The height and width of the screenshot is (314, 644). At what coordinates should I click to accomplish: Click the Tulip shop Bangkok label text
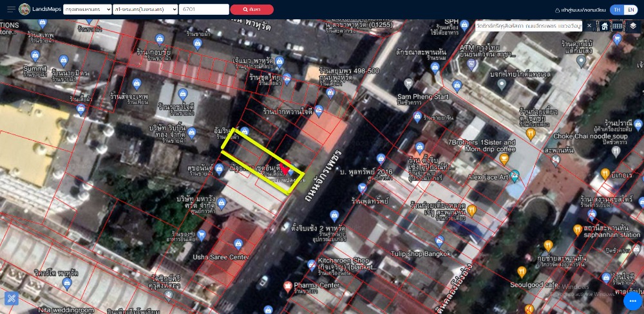coord(421,254)
